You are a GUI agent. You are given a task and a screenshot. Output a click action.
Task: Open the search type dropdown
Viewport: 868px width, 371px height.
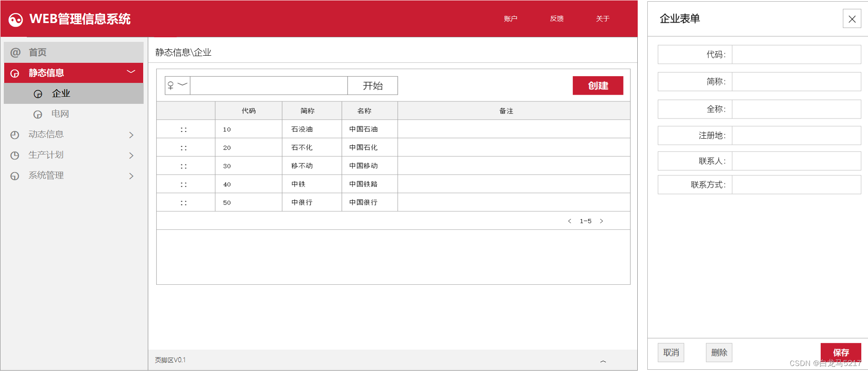[178, 85]
